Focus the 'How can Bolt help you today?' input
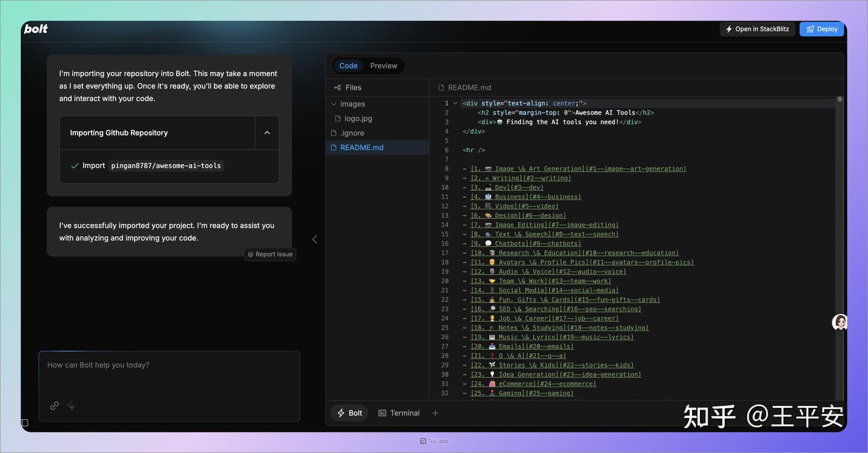The image size is (868, 453). pyautogui.click(x=169, y=365)
